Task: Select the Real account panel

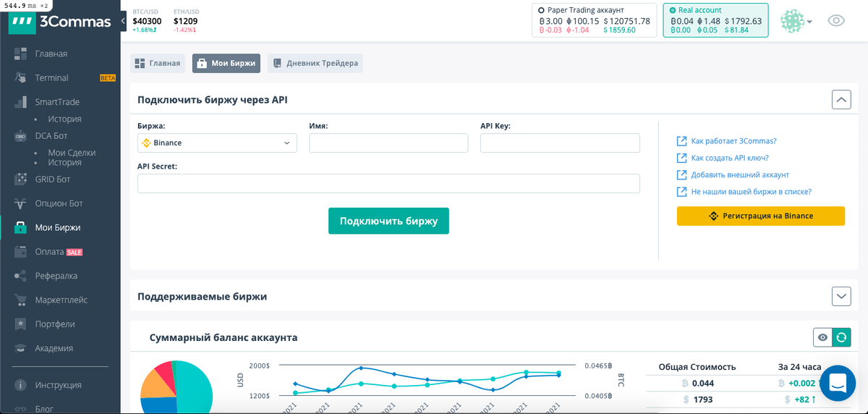Action: 716,20
